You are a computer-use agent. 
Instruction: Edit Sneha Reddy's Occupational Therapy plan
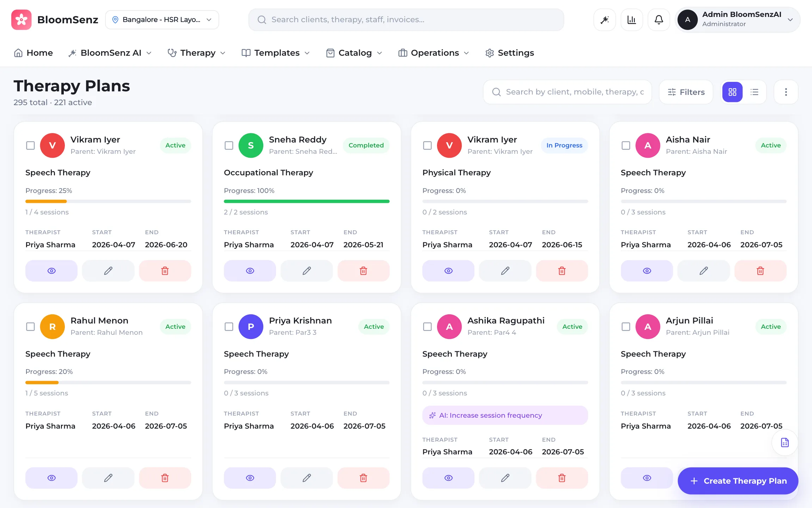click(x=307, y=271)
